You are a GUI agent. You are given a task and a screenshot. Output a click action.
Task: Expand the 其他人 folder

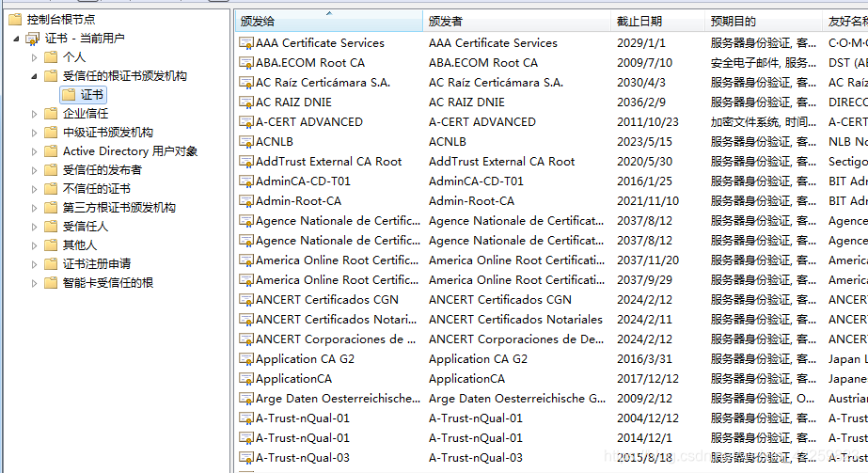click(x=34, y=245)
